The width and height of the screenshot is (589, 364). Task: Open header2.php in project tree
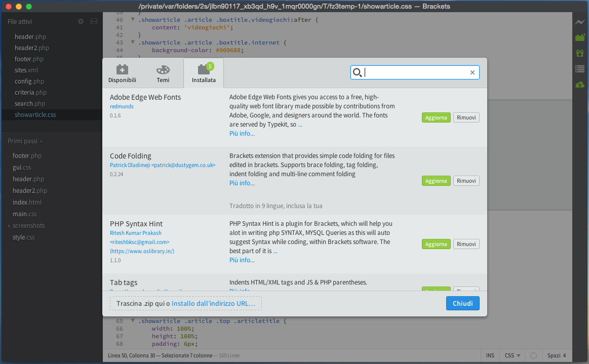[x=30, y=191]
